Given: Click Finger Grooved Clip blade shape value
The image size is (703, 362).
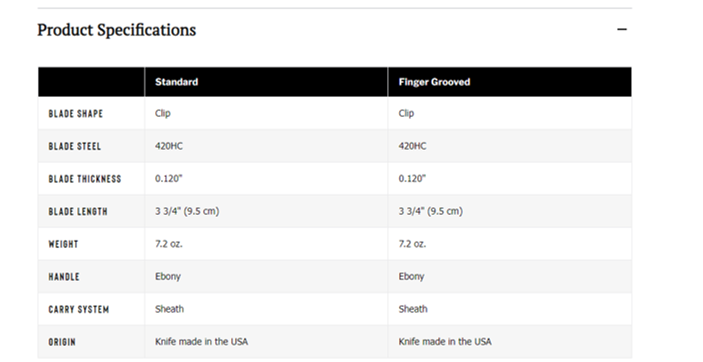Looking at the screenshot, I should click(406, 113).
